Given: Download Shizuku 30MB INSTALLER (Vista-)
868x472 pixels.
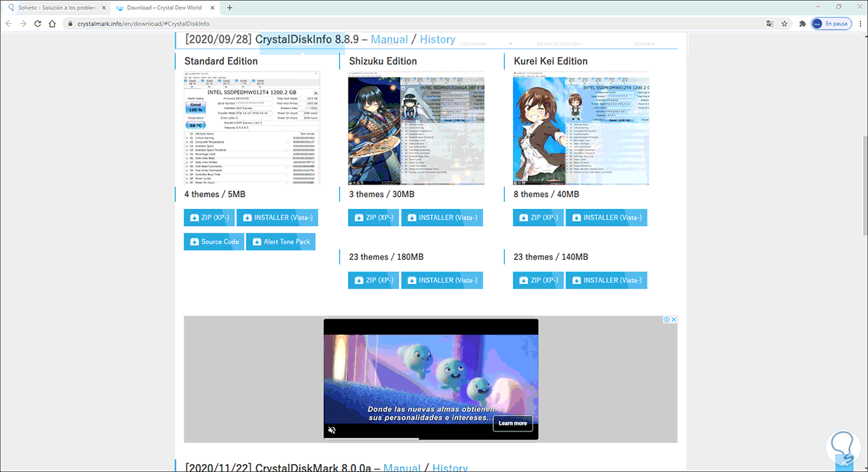Looking at the screenshot, I should [x=442, y=218].
